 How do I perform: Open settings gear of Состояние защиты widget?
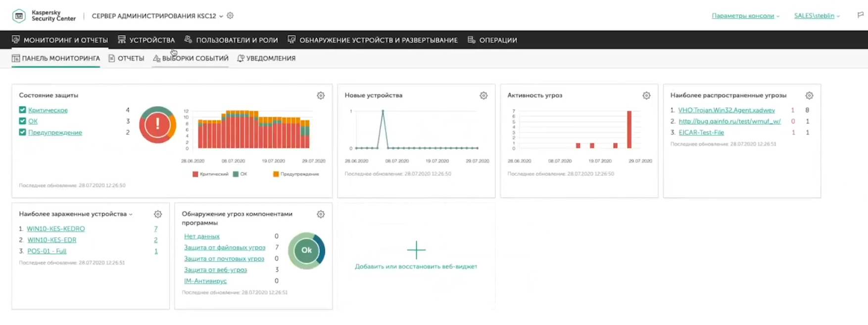pos(321,96)
